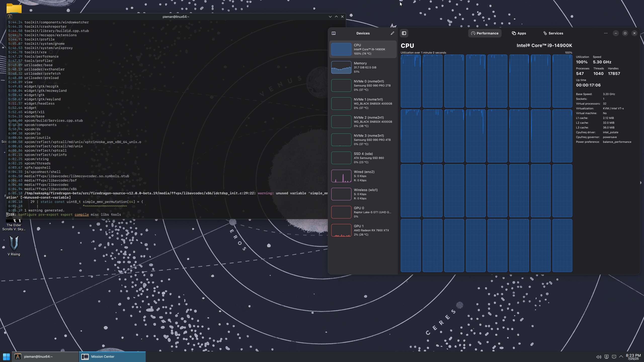Open the folder icon on the desktop
Screen dimensions: 644x362
(x=14, y=8)
